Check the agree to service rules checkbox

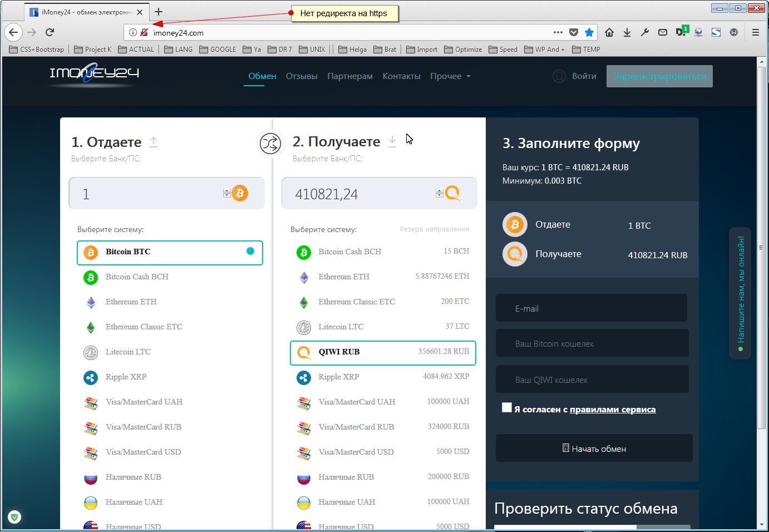click(507, 407)
